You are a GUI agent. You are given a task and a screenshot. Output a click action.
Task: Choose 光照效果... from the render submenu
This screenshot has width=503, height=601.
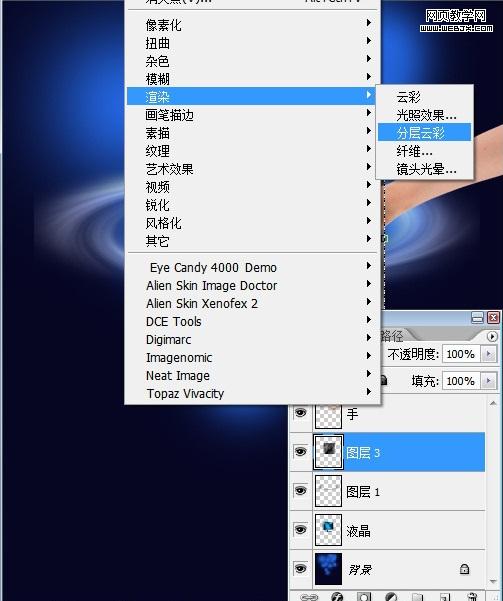[x=424, y=115]
